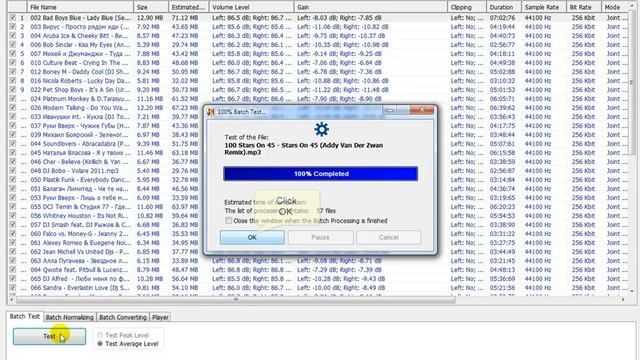Click the Clipping column header
The width and height of the screenshot is (640, 360).
click(467, 7)
